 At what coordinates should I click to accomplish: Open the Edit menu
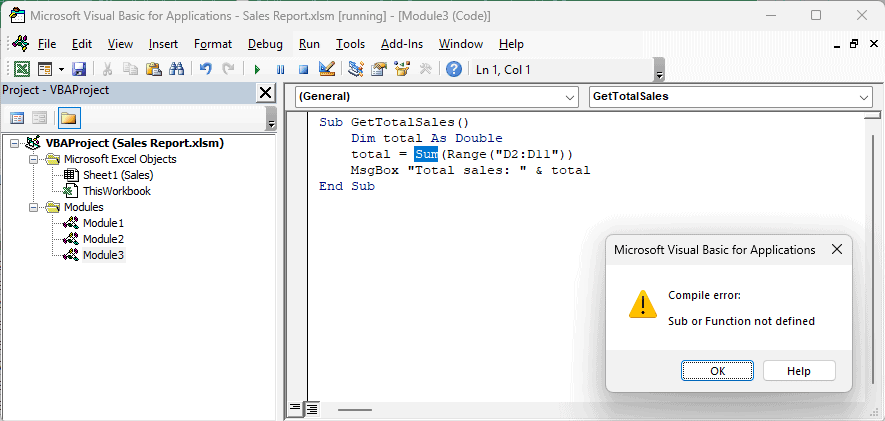[x=82, y=44]
